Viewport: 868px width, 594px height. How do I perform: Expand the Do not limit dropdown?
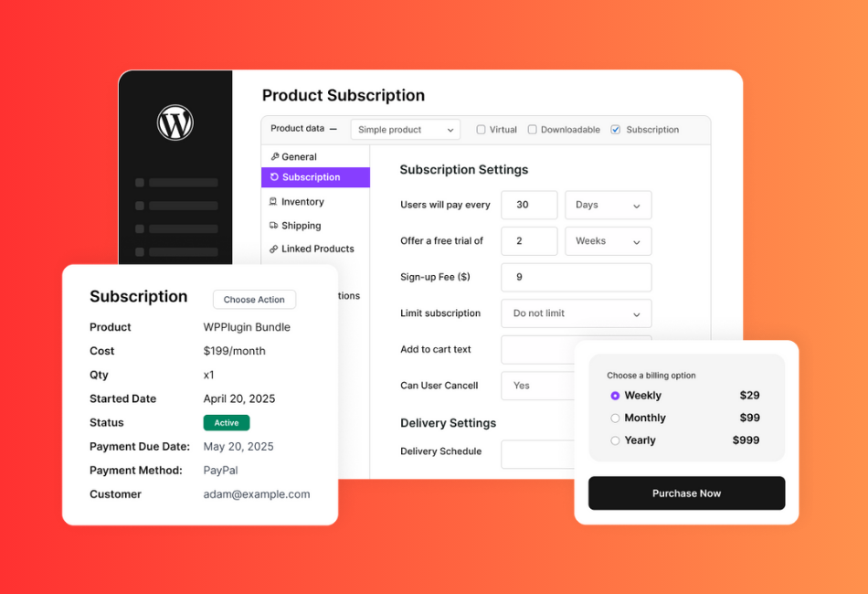tap(576, 313)
